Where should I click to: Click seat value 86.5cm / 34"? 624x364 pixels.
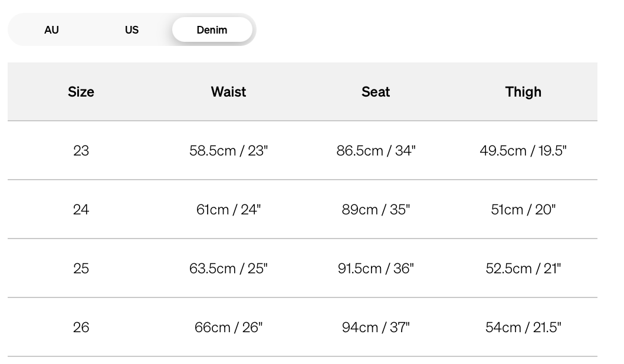pos(376,151)
